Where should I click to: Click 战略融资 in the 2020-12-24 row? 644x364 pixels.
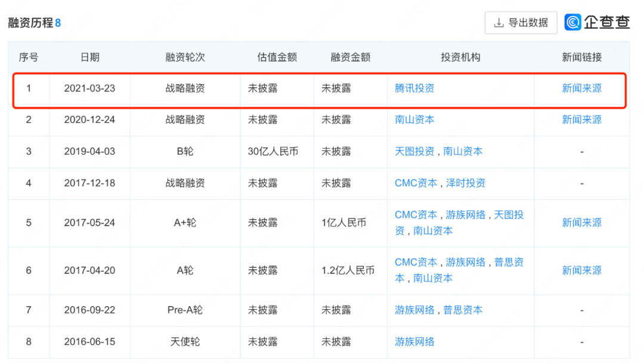(185, 119)
